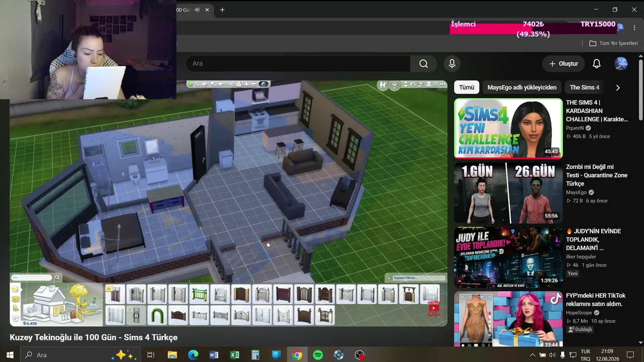The height and width of the screenshot is (362, 644).
Task: Open the YouTube account avatar menu
Action: [621, 64]
